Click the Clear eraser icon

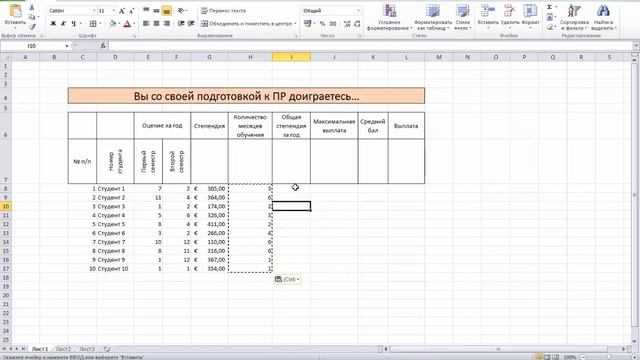pos(550,27)
